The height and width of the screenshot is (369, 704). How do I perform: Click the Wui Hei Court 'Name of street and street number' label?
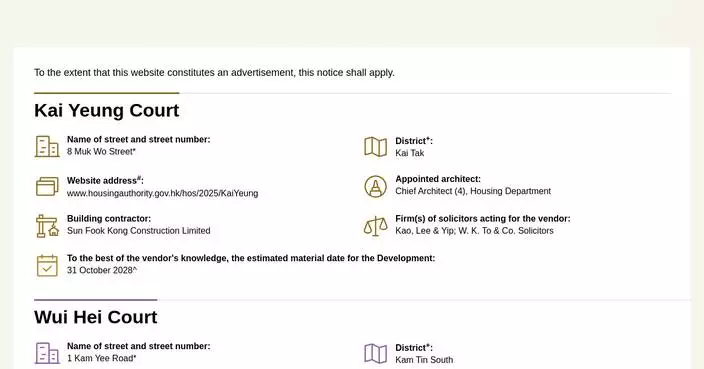(138, 346)
